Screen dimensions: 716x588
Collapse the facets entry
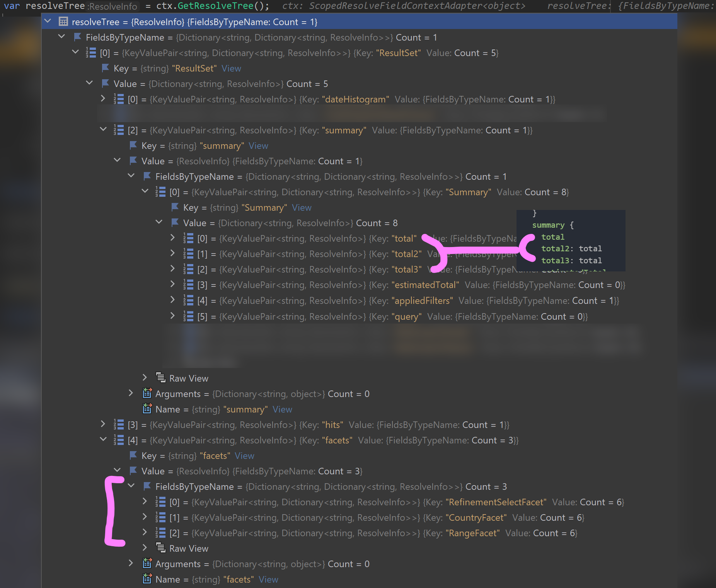[x=103, y=440]
